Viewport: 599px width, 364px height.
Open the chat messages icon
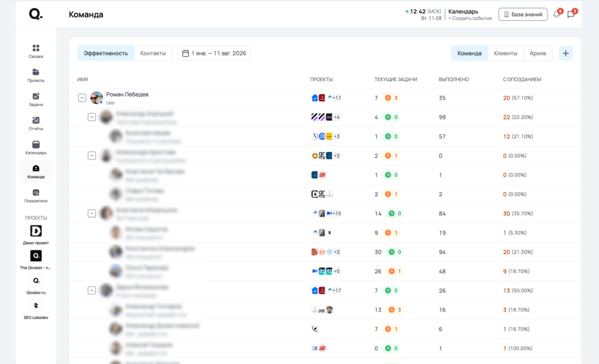(572, 14)
